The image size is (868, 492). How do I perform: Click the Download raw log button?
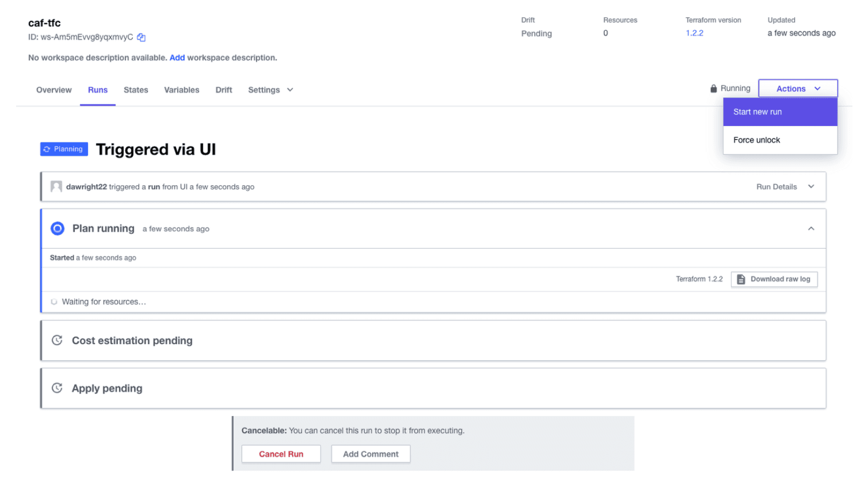tap(774, 279)
